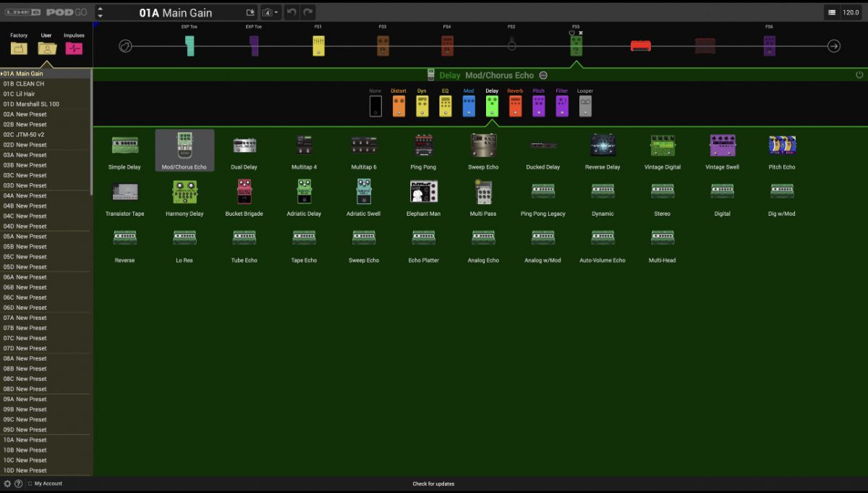Pick the Pitch Echo model
This screenshot has height=493, width=868.
782,152
